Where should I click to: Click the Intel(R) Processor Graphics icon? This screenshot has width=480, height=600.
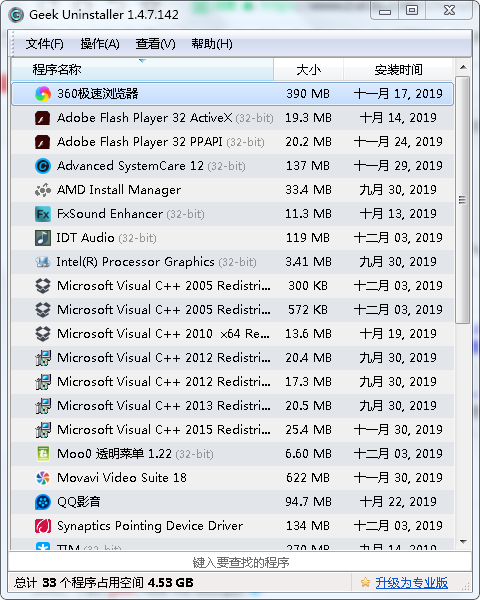pos(43,262)
